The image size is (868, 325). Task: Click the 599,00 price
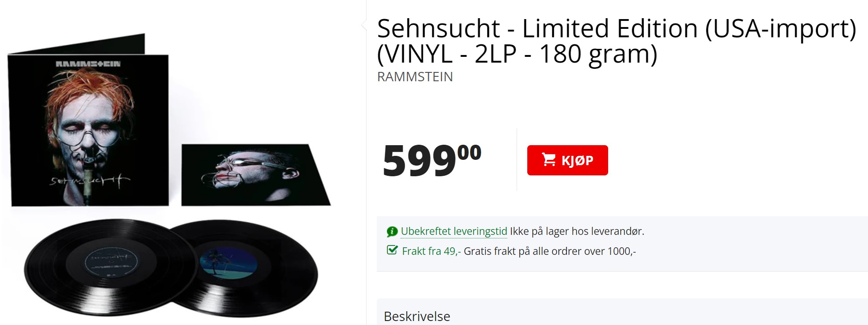pos(431,160)
